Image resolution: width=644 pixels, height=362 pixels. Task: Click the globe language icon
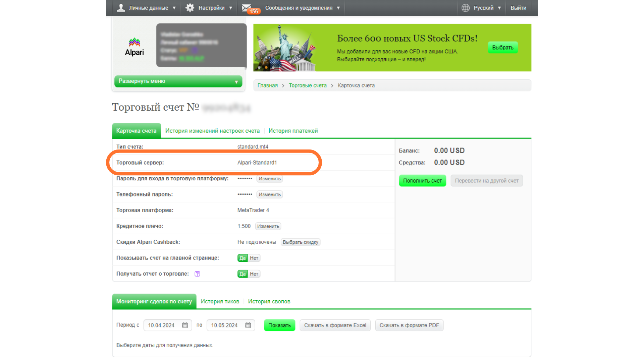pyautogui.click(x=466, y=8)
